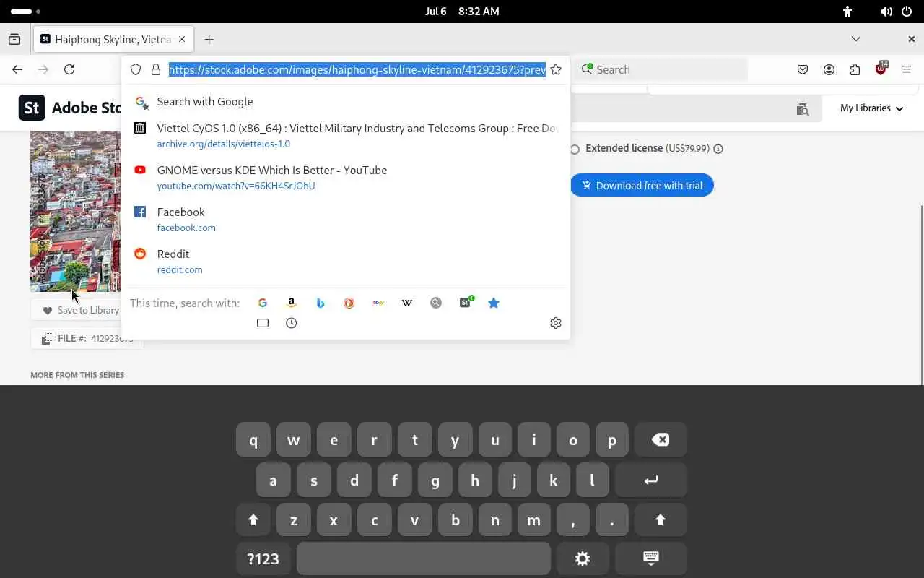This screenshot has width=924, height=578.
Task: Open search settings gear in dropdown
Action: tap(556, 323)
